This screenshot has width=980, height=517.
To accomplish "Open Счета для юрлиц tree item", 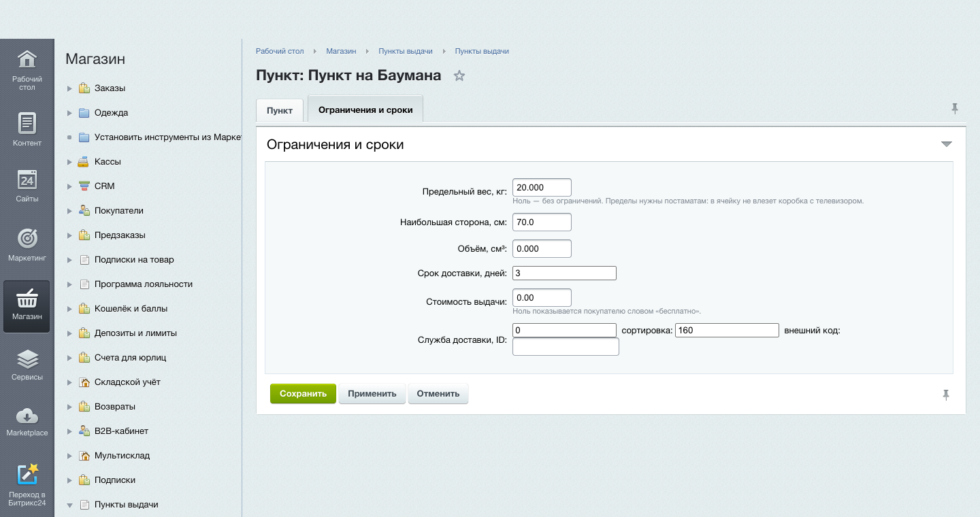I will pos(131,358).
